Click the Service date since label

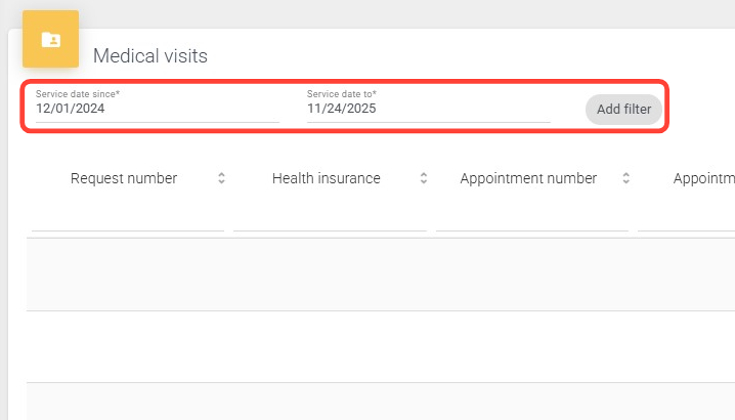(x=78, y=94)
